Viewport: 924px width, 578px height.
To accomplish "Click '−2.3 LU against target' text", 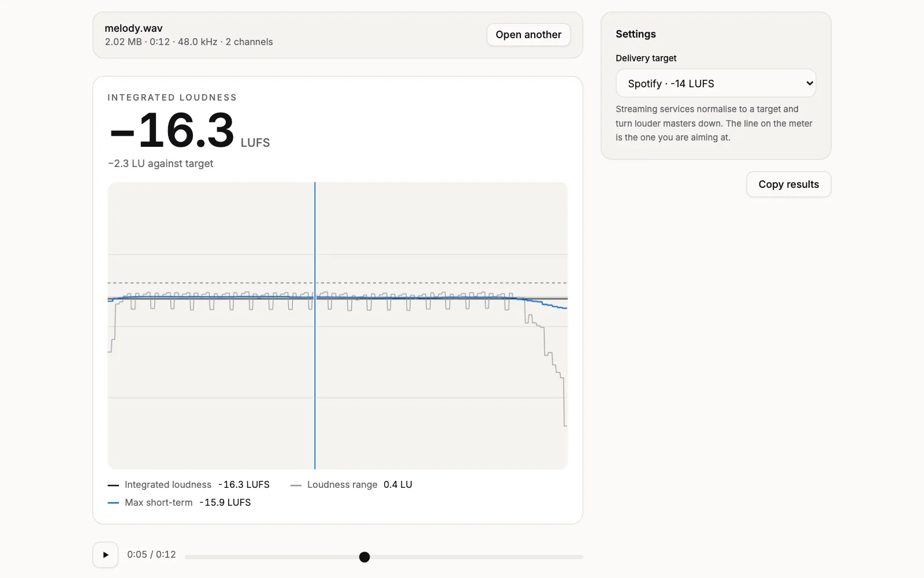I will click(x=161, y=164).
